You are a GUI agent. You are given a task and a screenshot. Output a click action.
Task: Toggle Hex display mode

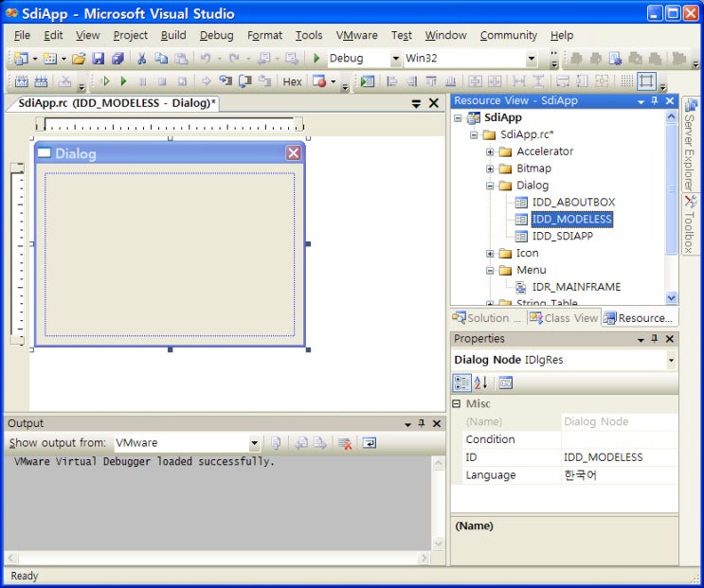[x=292, y=82]
